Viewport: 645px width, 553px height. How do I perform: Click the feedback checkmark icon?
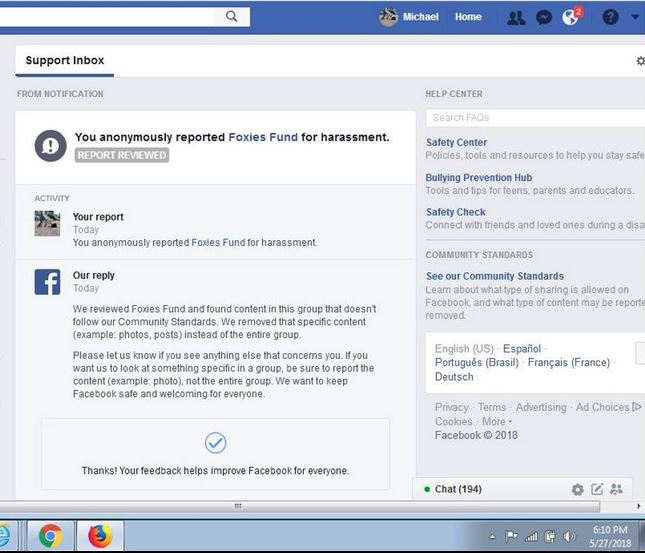click(x=215, y=443)
